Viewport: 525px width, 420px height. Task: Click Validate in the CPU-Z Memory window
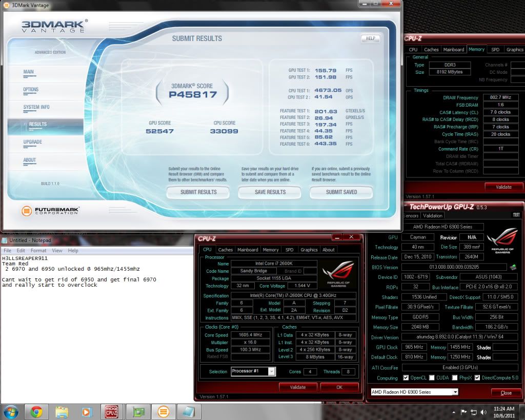coord(503,187)
